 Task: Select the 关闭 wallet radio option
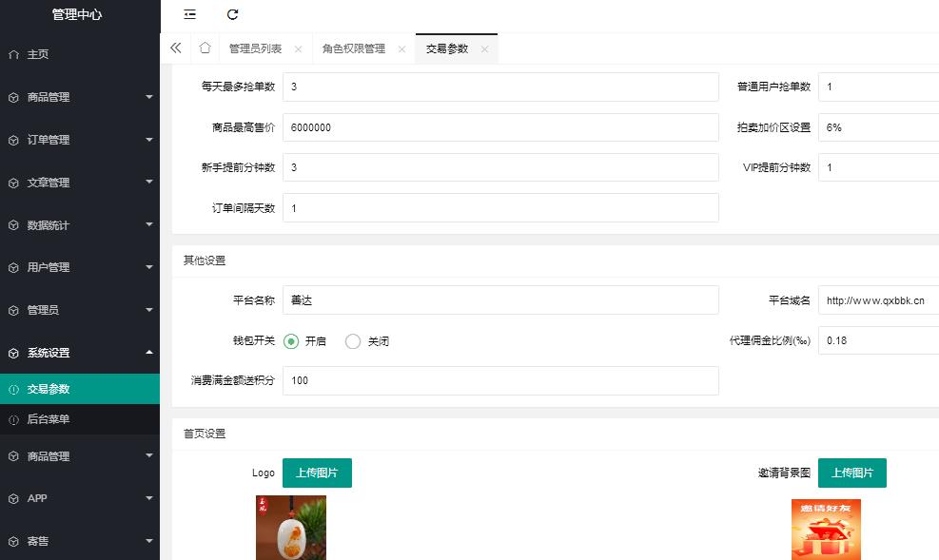click(353, 341)
